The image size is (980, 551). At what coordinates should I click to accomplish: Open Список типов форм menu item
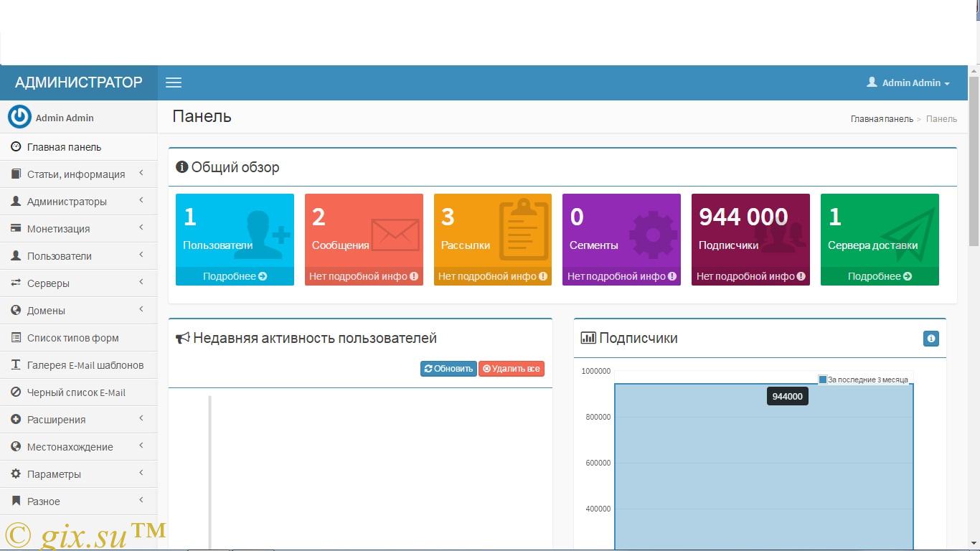(x=79, y=337)
